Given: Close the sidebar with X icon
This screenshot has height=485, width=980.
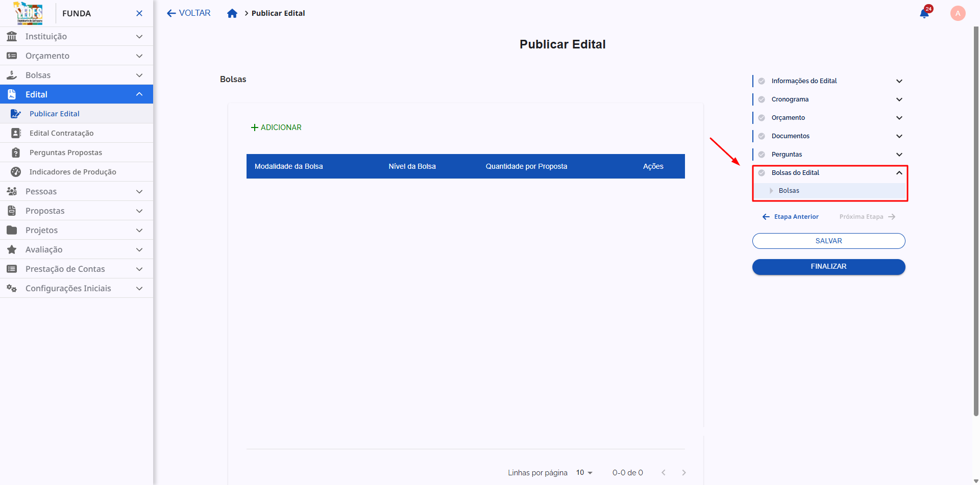Looking at the screenshot, I should tap(139, 13).
